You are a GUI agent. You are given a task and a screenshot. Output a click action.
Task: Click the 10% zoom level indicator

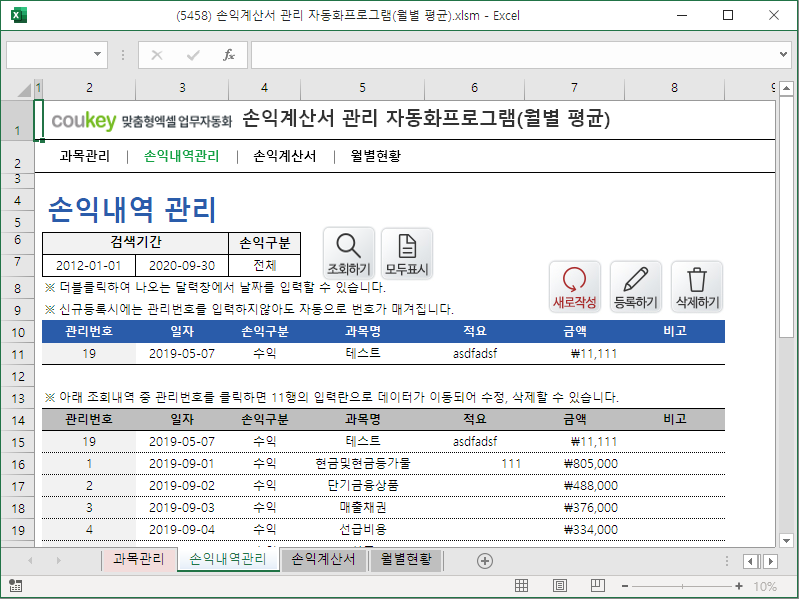[765, 586]
